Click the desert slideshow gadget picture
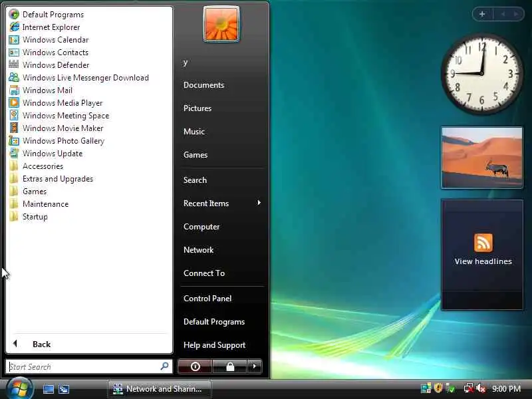The image size is (532, 399). coord(481,158)
